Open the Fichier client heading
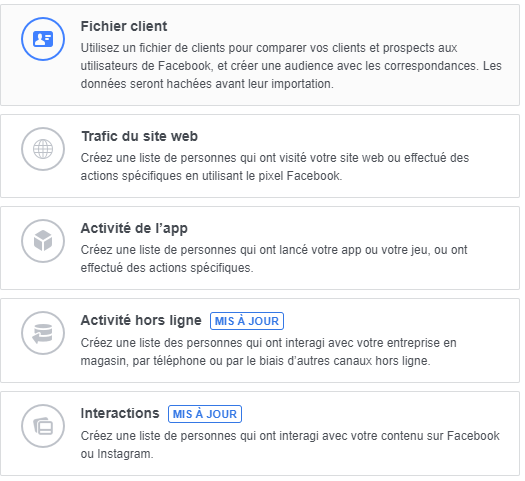The image size is (525, 481). click(x=124, y=26)
